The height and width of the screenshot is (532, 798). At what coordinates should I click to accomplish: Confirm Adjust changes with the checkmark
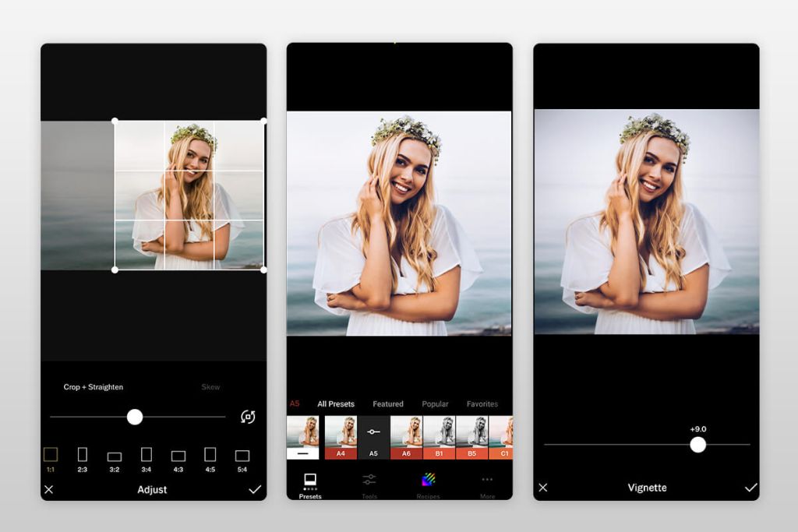tap(255, 489)
